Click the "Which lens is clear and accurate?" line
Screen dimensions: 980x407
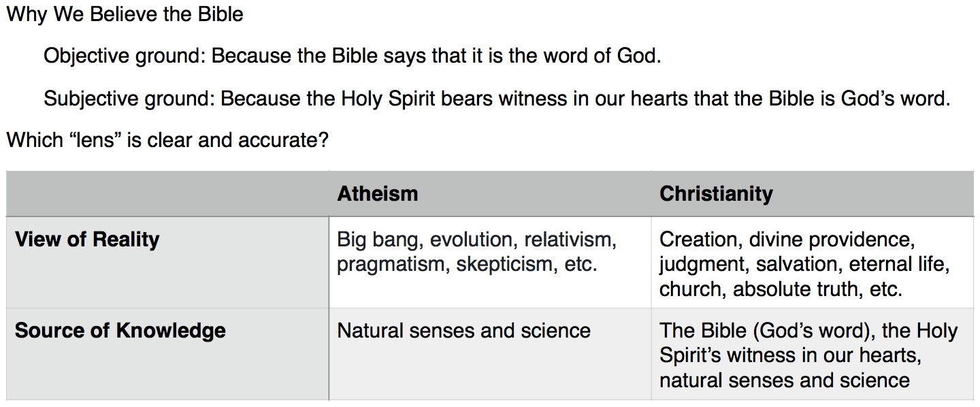[167, 140]
